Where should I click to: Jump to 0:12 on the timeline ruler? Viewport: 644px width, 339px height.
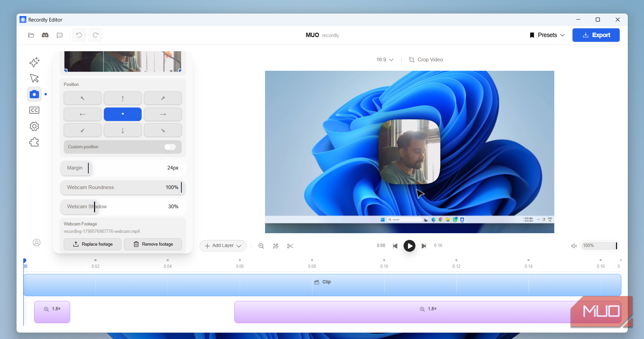tap(456, 266)
